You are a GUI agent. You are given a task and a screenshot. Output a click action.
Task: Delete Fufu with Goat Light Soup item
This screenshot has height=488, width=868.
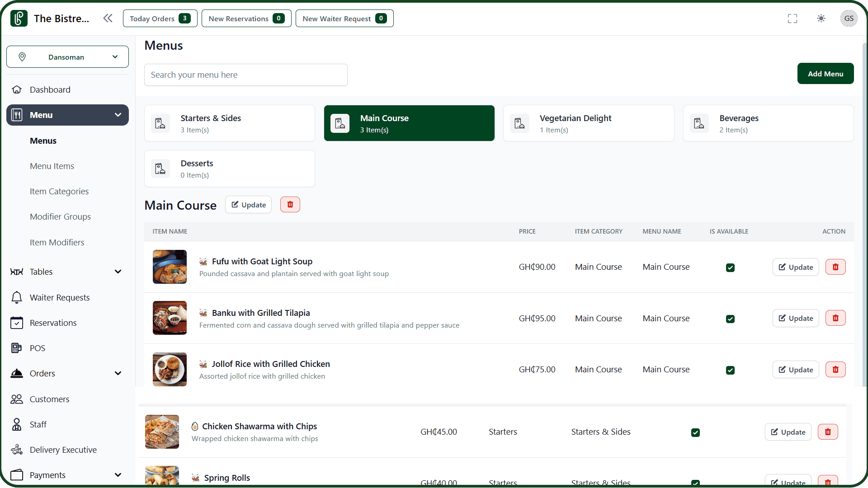(835, 267)
